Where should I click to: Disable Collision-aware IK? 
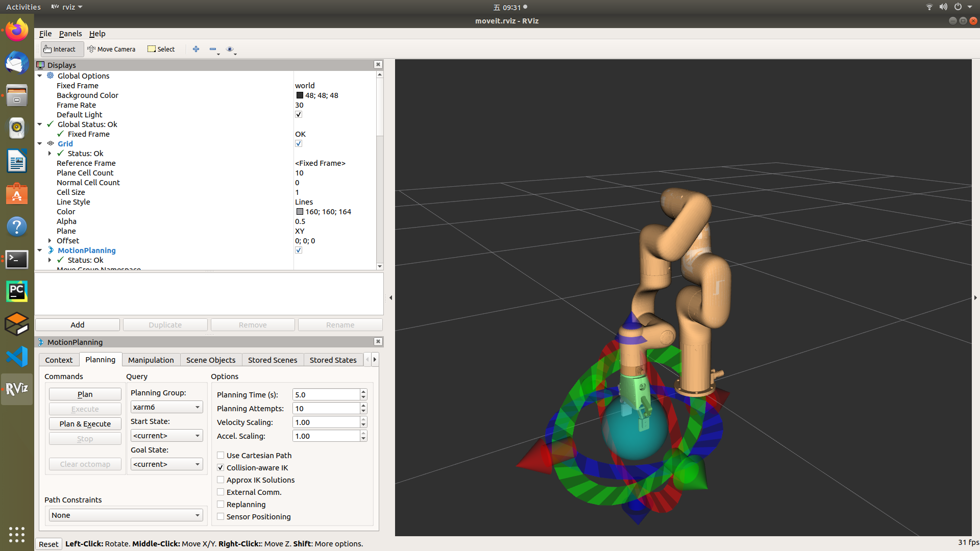tap(220, 467)
